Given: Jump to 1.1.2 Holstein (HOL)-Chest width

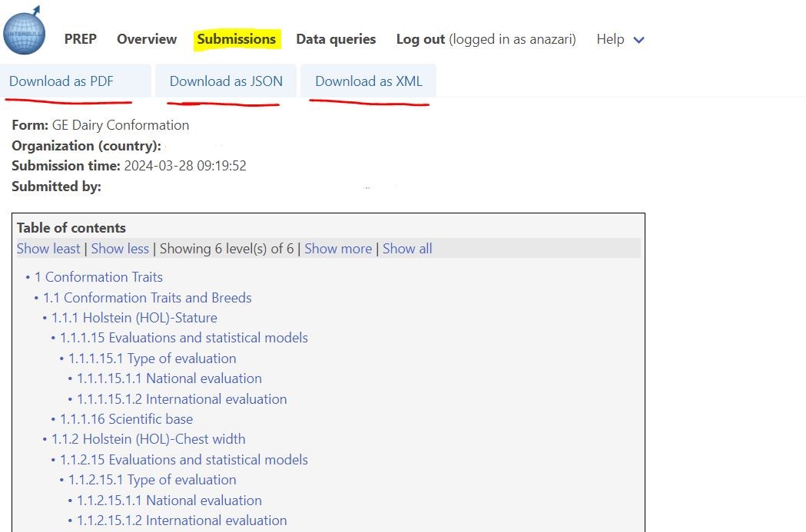Looking at the screenshot, I should 148,439.
